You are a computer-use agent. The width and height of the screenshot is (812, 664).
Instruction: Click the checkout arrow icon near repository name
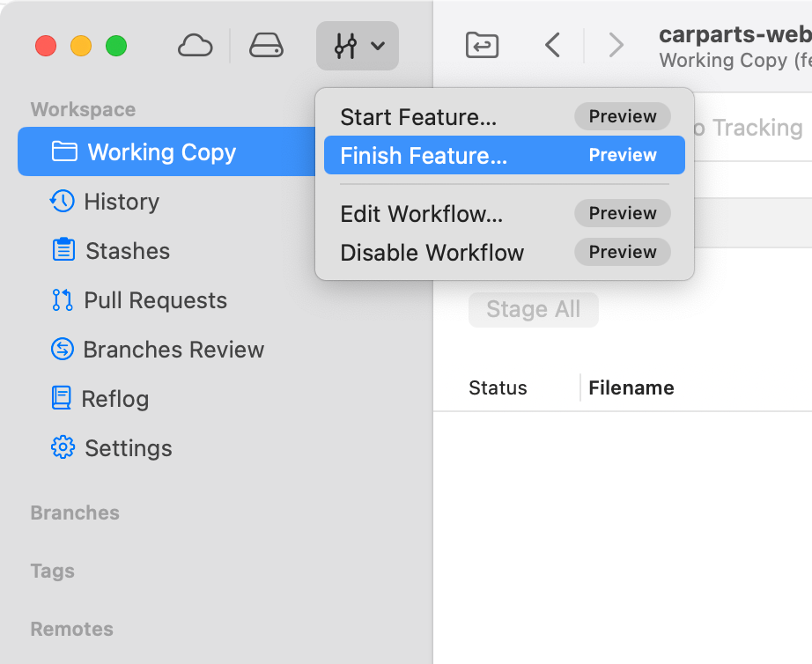click(x=481, y=45)
